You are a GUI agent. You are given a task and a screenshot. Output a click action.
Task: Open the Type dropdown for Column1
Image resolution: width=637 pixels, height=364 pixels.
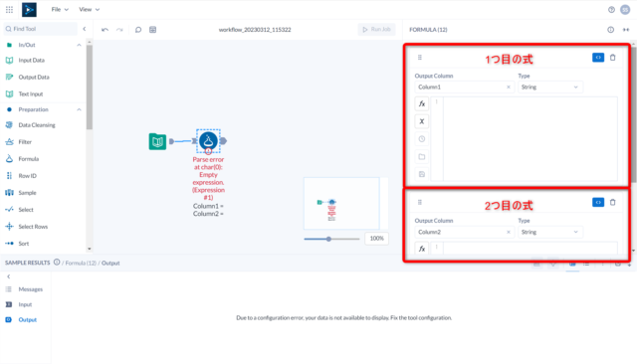[550, 87]
